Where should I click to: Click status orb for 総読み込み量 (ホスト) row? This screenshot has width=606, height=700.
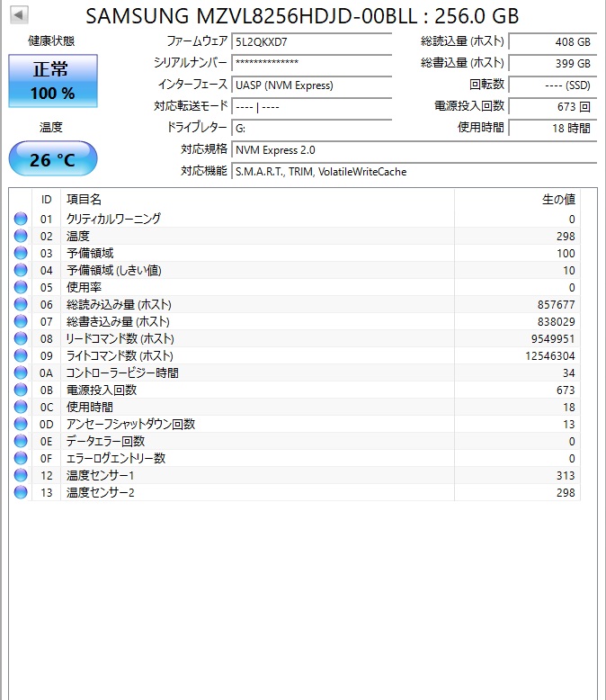coord(21,304)
